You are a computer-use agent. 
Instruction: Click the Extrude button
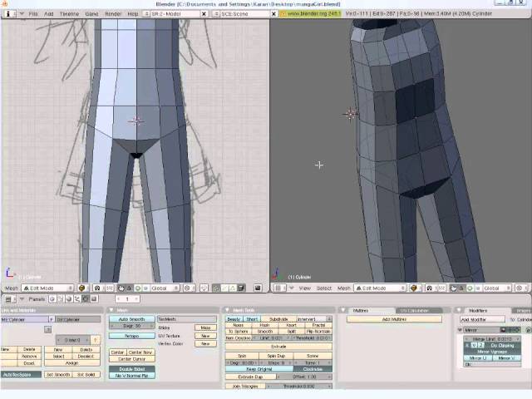click(x=278, y=347)
